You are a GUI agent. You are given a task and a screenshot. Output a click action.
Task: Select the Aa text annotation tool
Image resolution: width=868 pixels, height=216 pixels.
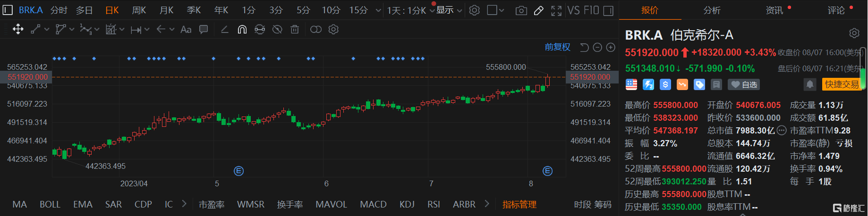click(x=186, y=30)
